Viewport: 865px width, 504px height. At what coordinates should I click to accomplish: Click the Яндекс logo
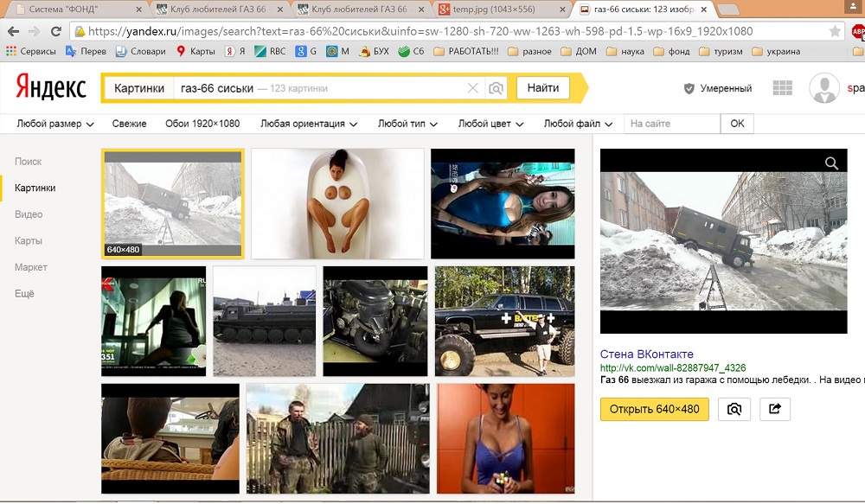51,87
